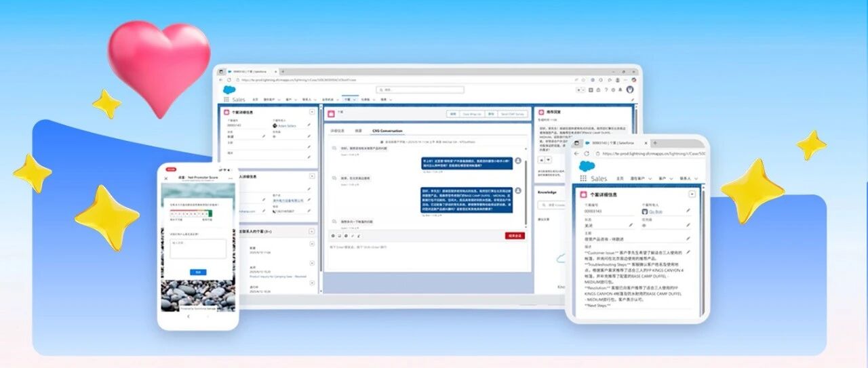Expand the case details card dropdown on the tablet
Viewport: 868px width, 368px height.
(x=692, y=194)
